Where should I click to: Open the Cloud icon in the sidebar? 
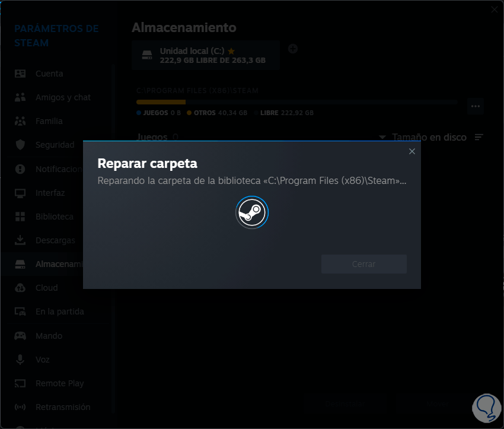(x=20, y=288)
